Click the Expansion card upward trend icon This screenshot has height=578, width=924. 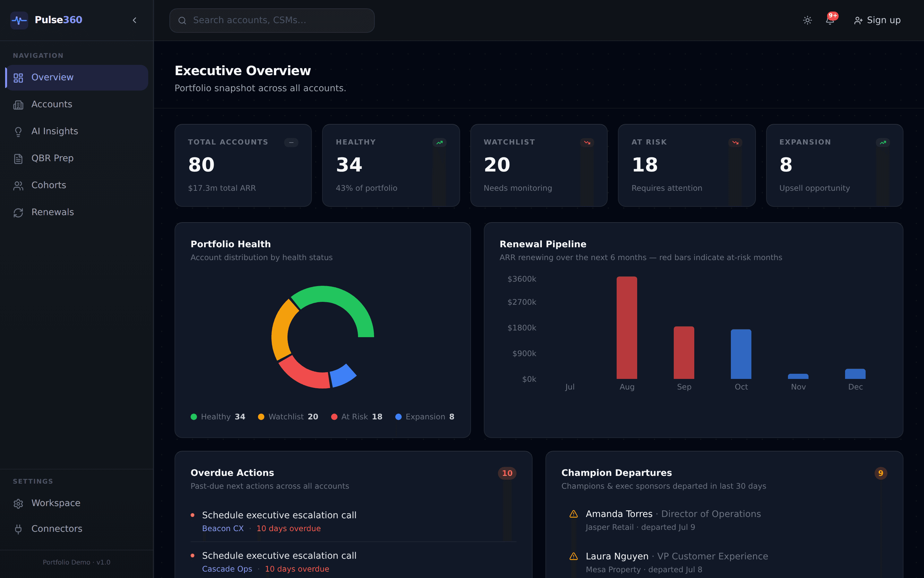883,142
